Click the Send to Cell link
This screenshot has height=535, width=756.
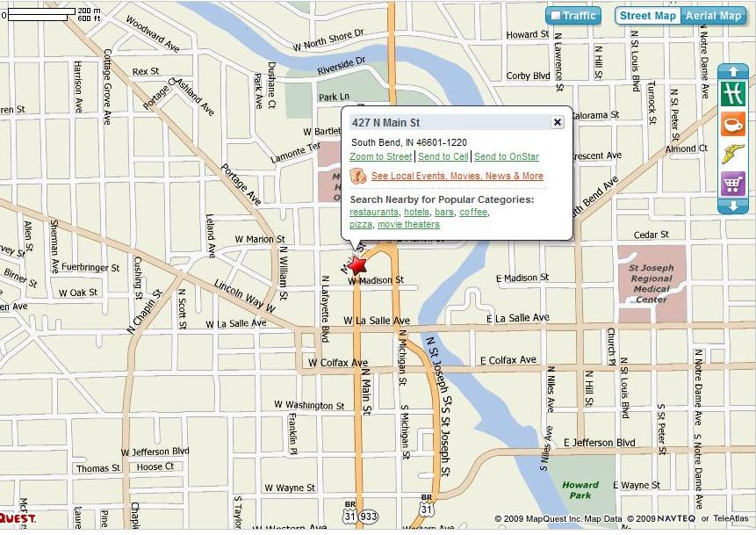[443, 156]
